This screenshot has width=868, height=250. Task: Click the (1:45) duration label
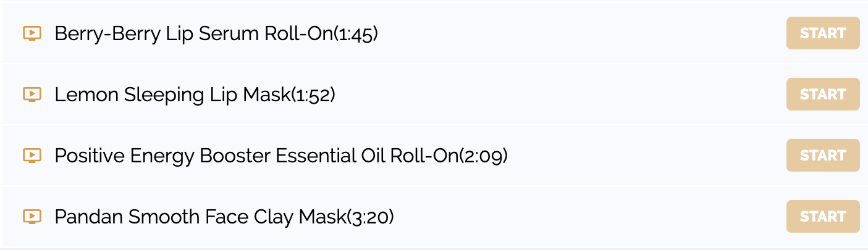point(356,34)
